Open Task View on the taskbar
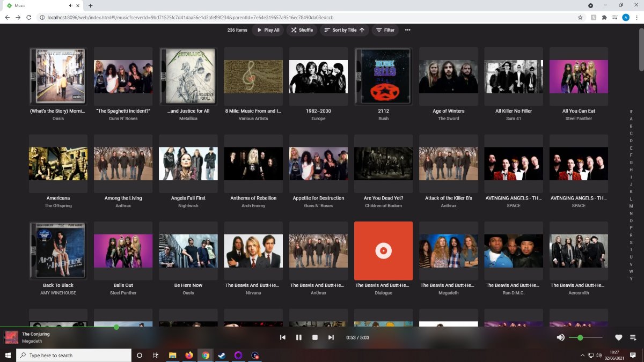Image resolution: width=644 pixels, height=362 pixels. pyautogui.click(x=156, y=355)
